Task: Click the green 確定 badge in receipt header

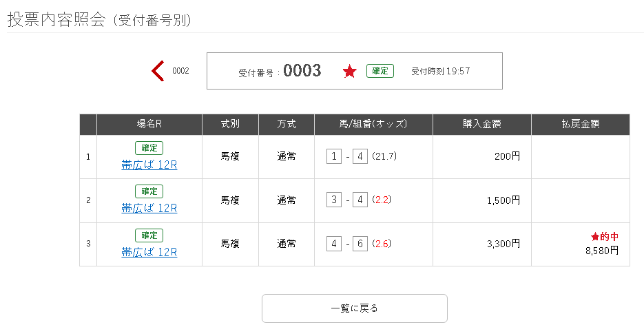Action: 380,71
